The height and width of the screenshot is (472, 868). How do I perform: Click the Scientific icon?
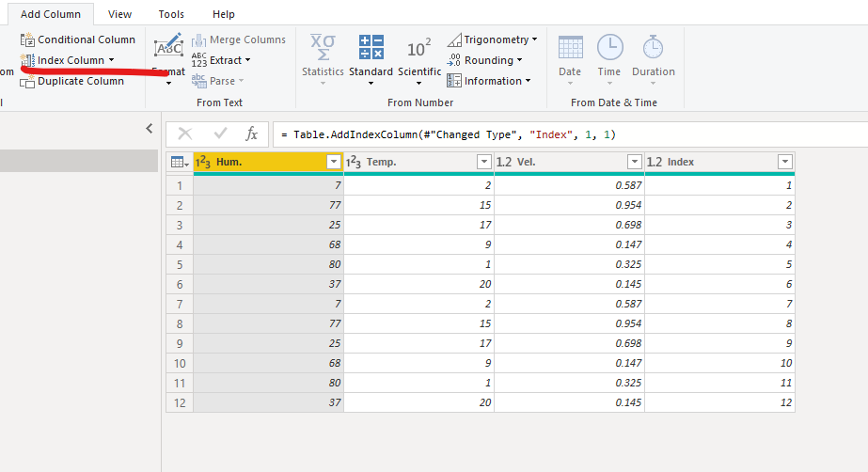click(x=419, y=49)
